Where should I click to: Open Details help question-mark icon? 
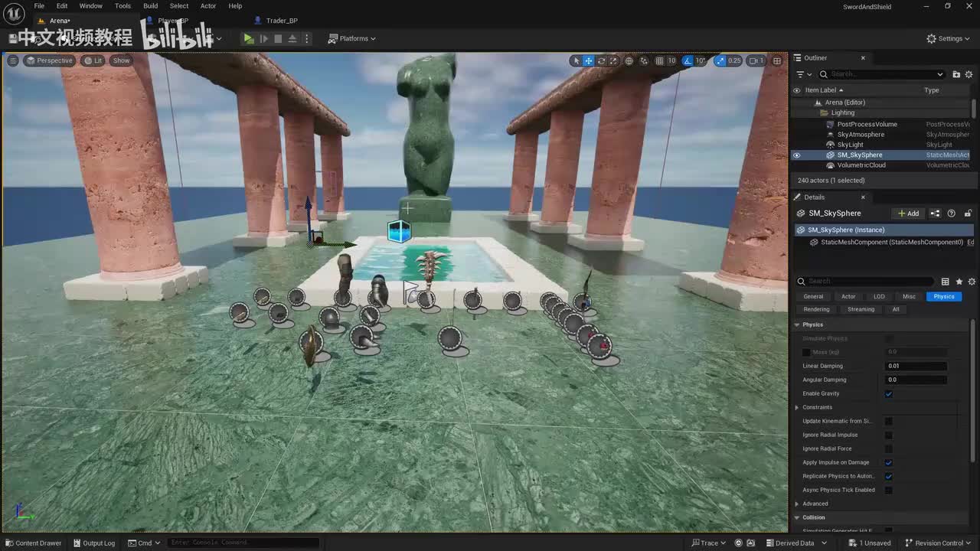[x=952, y=214]
